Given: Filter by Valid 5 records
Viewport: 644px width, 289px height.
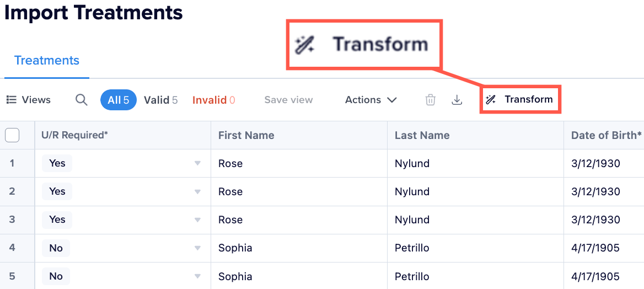Looking at the screenshot, I should (160, 100).
